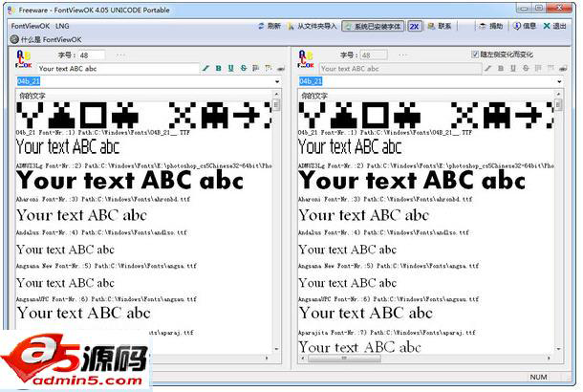This screenshot has height=392, width=583.
Task: Select the 04b_21 path row in right pane
Action: click(385, 132)
